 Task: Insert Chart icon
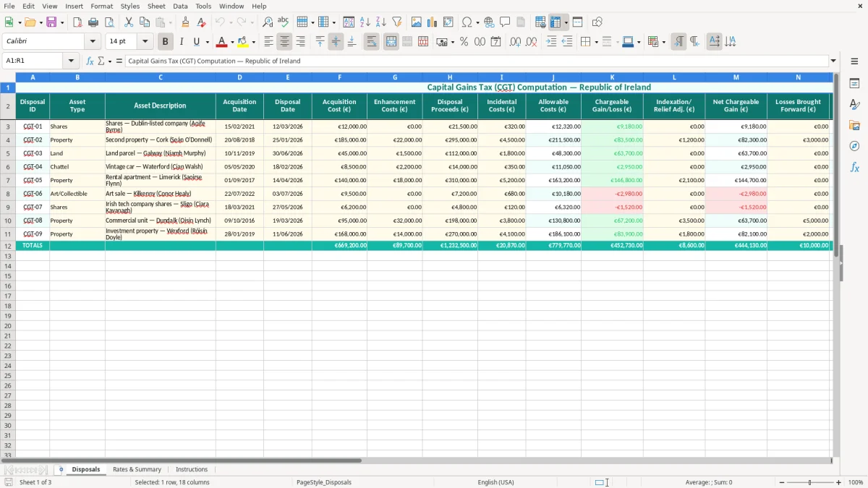tap(433, 22)
